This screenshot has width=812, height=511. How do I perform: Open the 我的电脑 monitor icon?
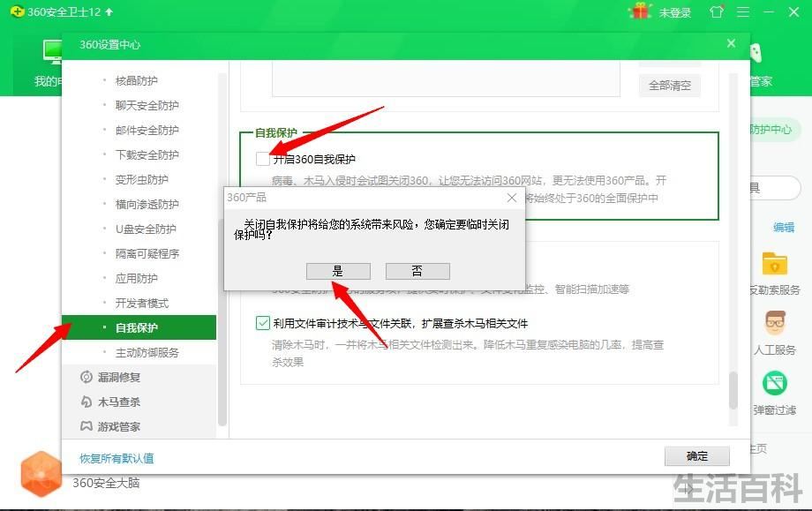coord(52,52)
